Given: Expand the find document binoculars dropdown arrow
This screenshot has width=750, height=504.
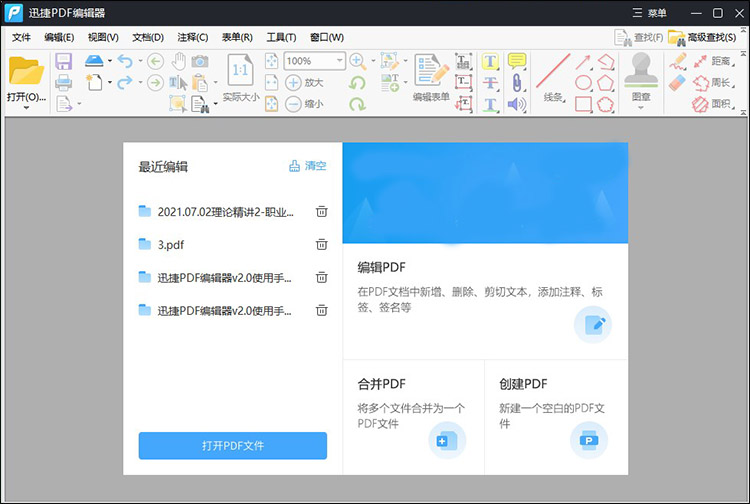Looking at the screenshot, I should (x=215, y=103).
